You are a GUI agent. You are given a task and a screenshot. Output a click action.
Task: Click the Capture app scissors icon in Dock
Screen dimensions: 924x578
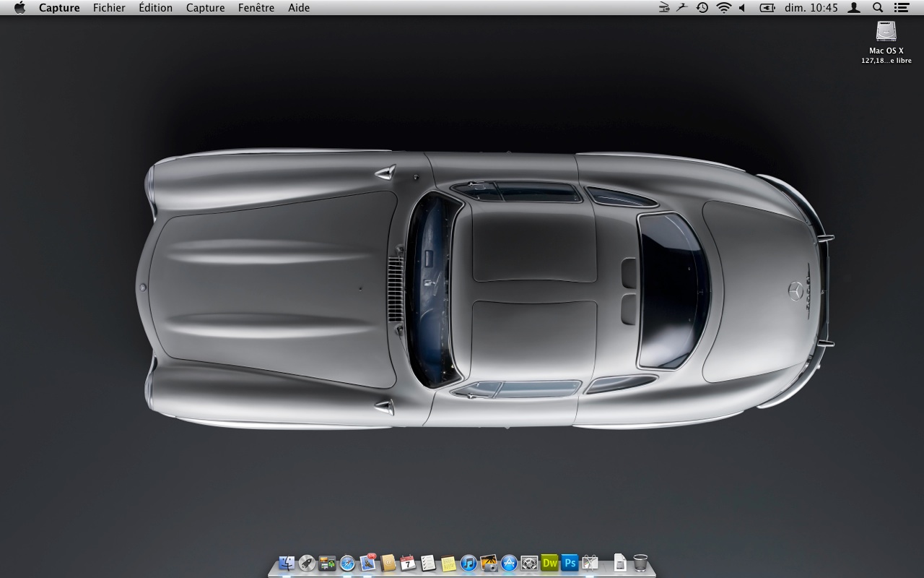(590, 563)
